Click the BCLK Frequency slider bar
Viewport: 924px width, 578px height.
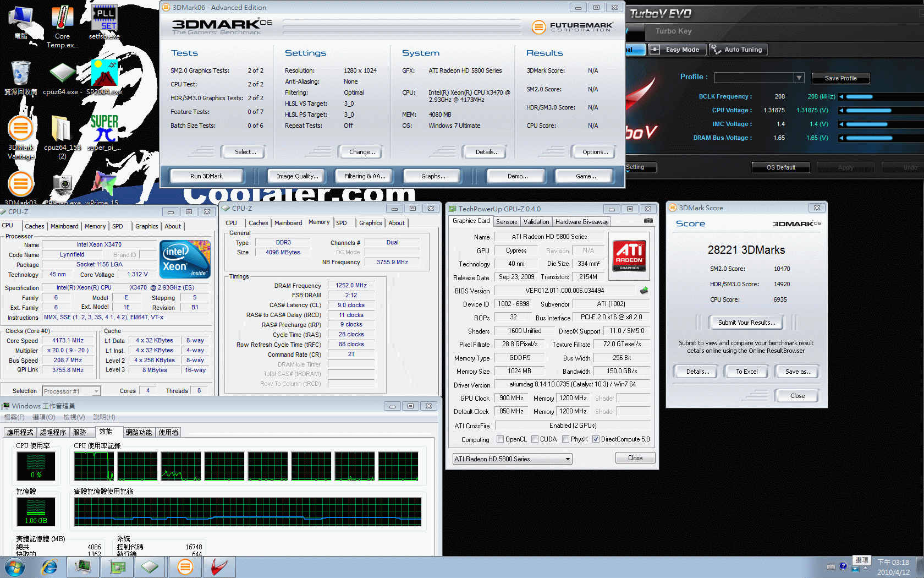tap(885, 97)
